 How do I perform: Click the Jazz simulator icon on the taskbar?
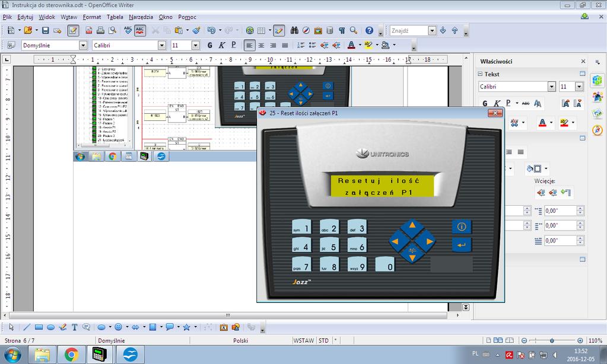[x=100, y=355]
